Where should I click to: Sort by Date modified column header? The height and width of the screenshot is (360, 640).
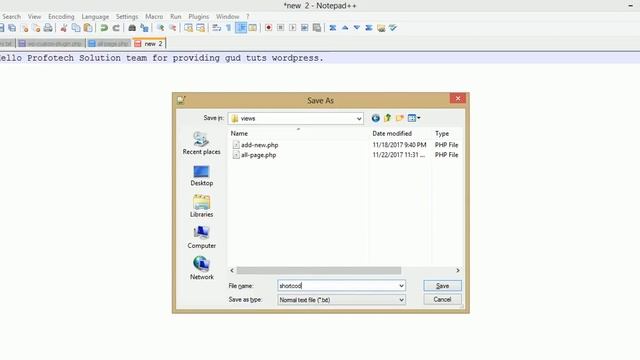pyautogui.click(x=392, y=133)
